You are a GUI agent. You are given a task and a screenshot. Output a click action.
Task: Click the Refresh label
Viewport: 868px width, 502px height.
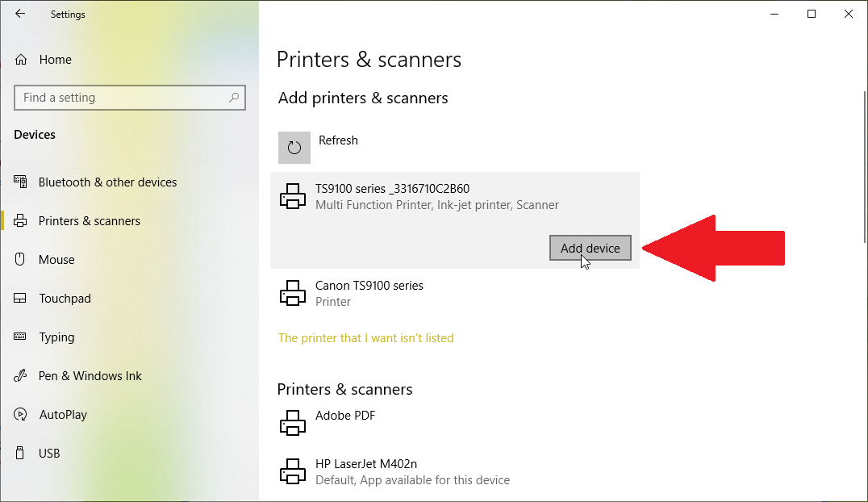point(338,140)
